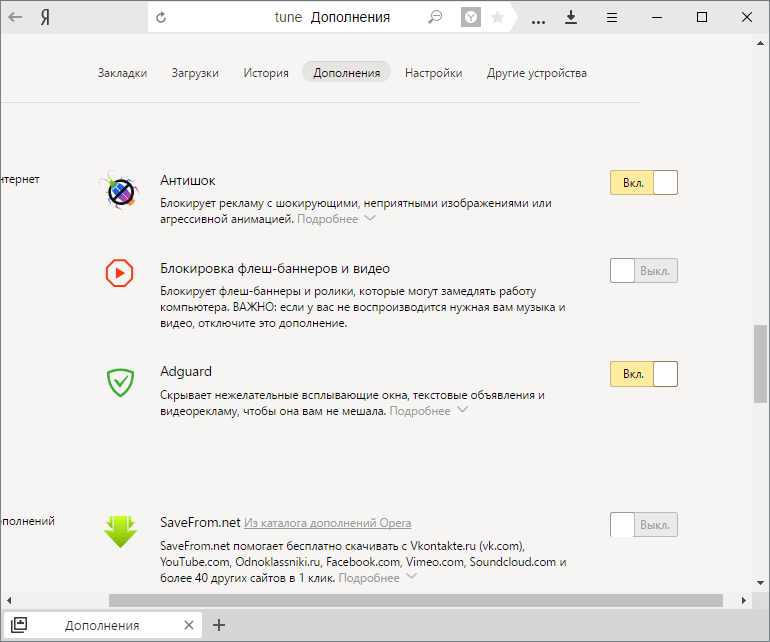Open the Закладки tab
This screenshot has height=642, width=770.
122,73
